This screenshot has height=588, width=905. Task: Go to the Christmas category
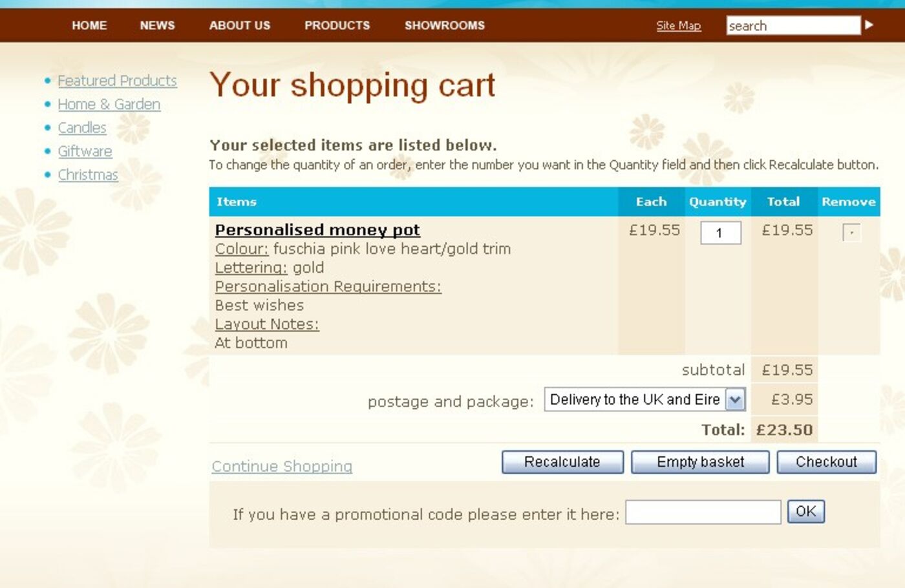(88, 175)
